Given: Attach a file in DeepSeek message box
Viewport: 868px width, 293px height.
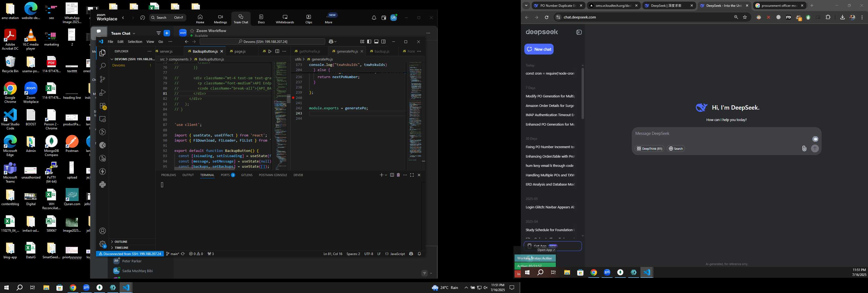Looking at the screenshot, I should coord(804,149).
